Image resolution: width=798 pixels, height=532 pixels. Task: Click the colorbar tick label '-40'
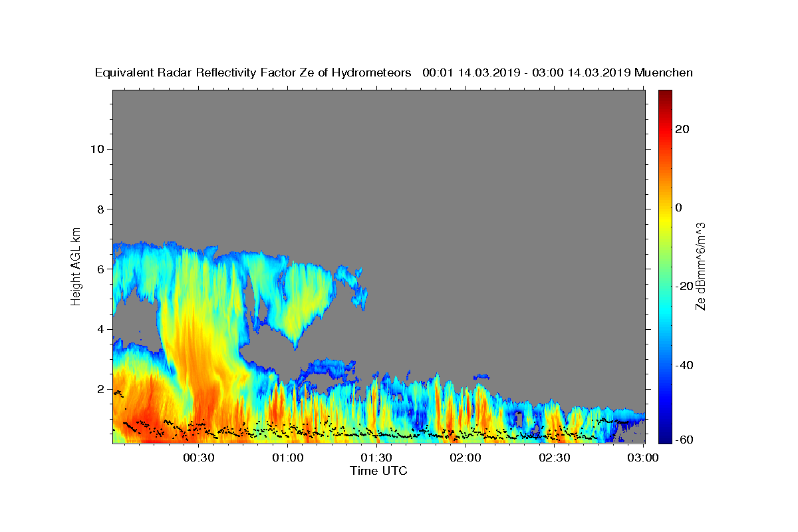pyautogui.click(x=684, y=365)
